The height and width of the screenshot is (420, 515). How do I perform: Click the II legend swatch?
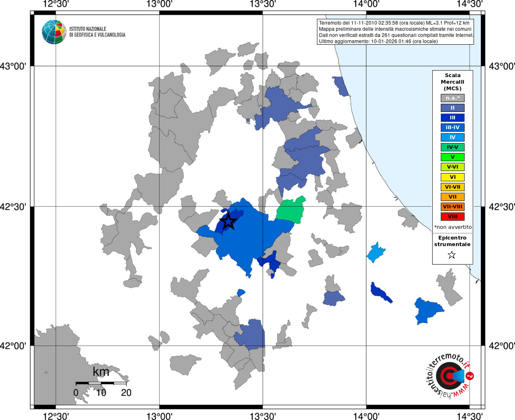pos(453,108)
